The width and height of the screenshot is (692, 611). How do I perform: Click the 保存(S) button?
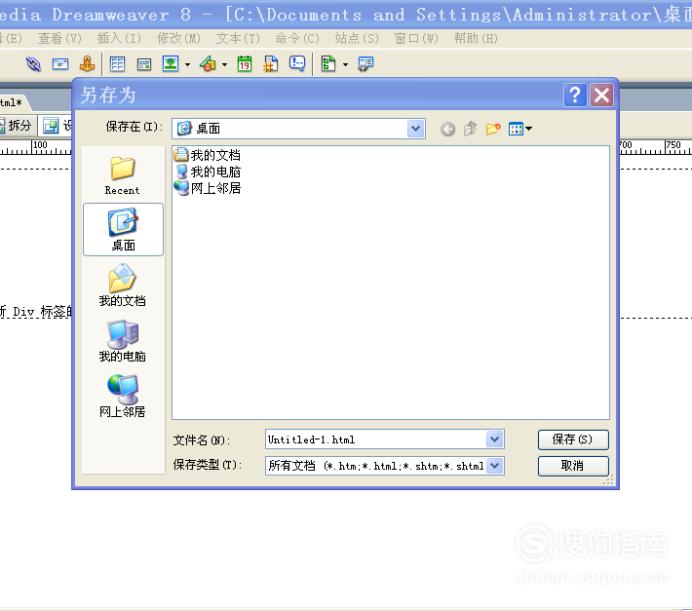tap(573, 440)
